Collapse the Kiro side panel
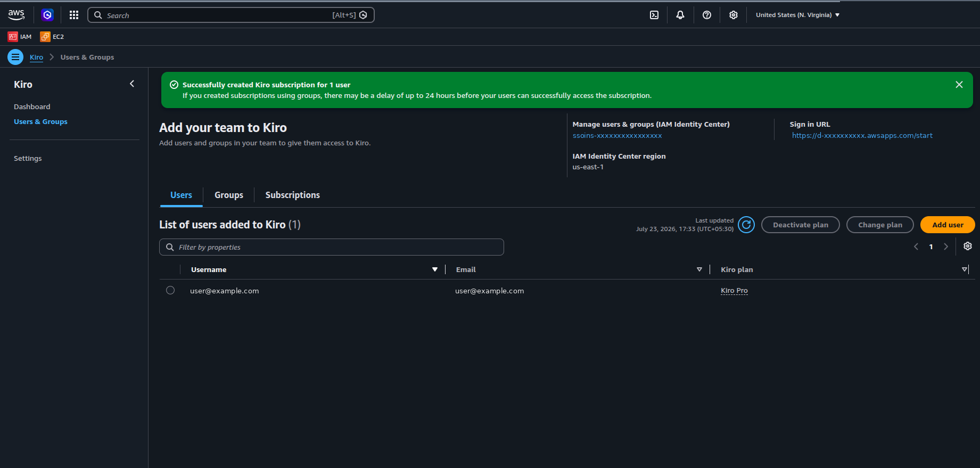 [132, 84]
